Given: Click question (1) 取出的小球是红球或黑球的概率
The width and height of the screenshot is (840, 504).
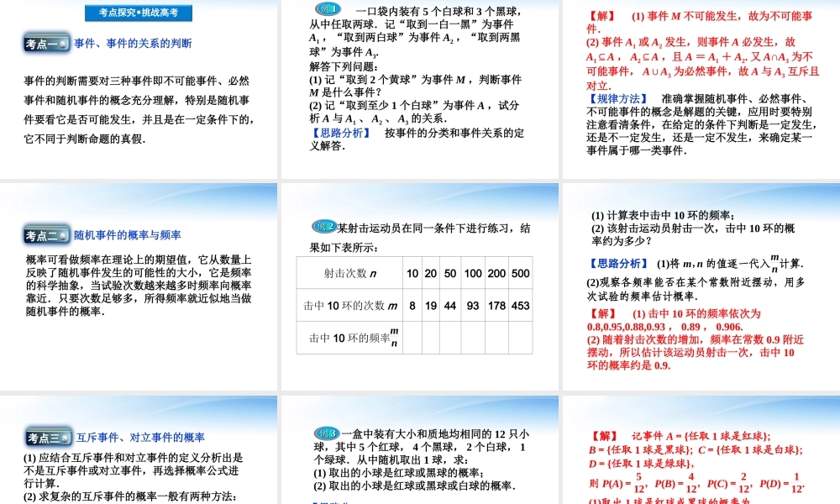Looking at the screenshot, I should [399, 472].
